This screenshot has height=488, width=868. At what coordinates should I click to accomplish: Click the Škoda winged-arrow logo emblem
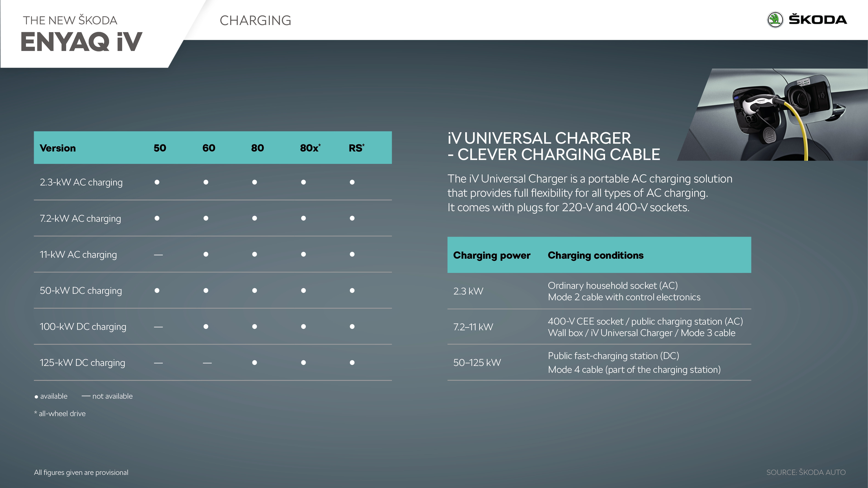(775, 20)
